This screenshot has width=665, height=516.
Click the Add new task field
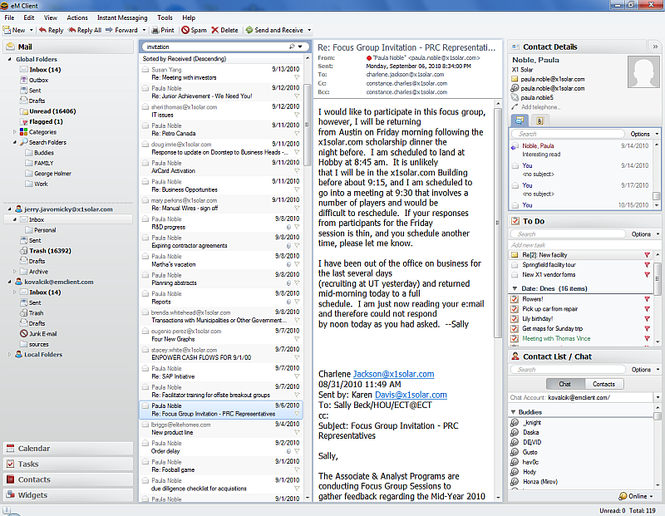click(x=581, y=245)
